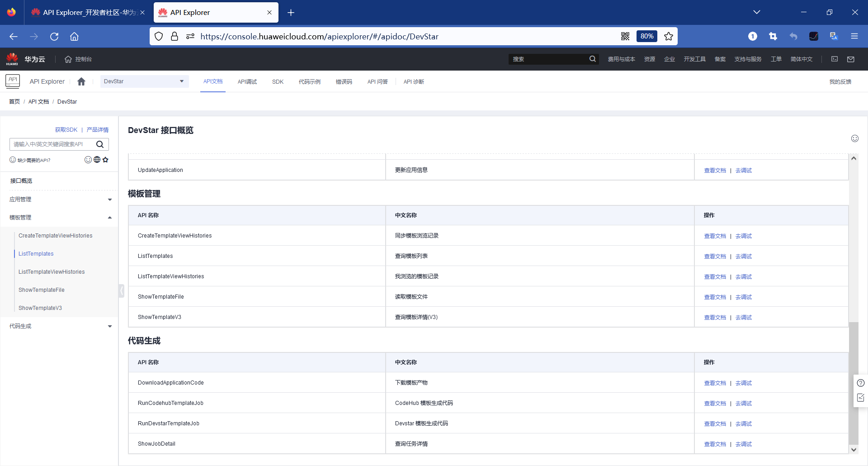Open the 支持与服务 menu
The height and width of the screenshot is (466, 868).
point(748,59)
